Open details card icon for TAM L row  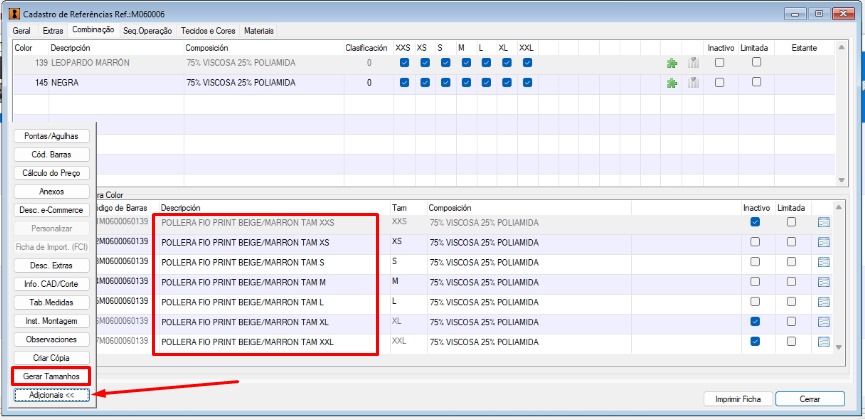coord(824,302)
